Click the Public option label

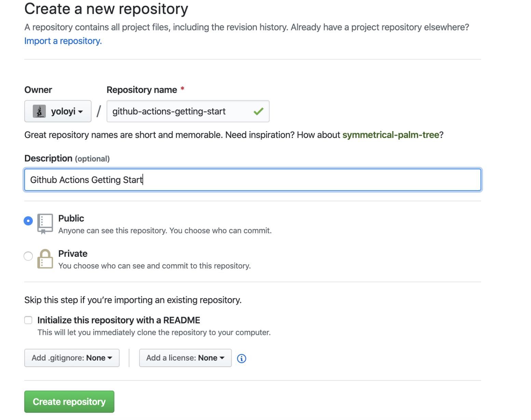[x=71, y=219]
